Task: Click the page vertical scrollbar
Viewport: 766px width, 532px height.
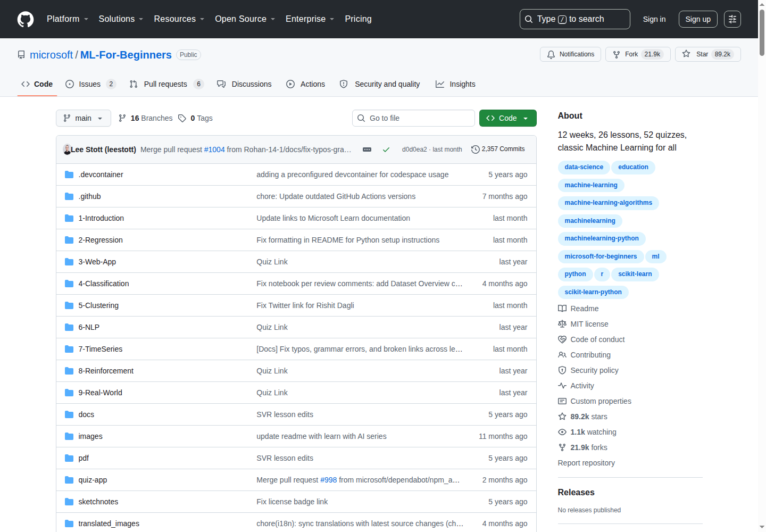Action: pyautogui.click(x=762, y=32)
